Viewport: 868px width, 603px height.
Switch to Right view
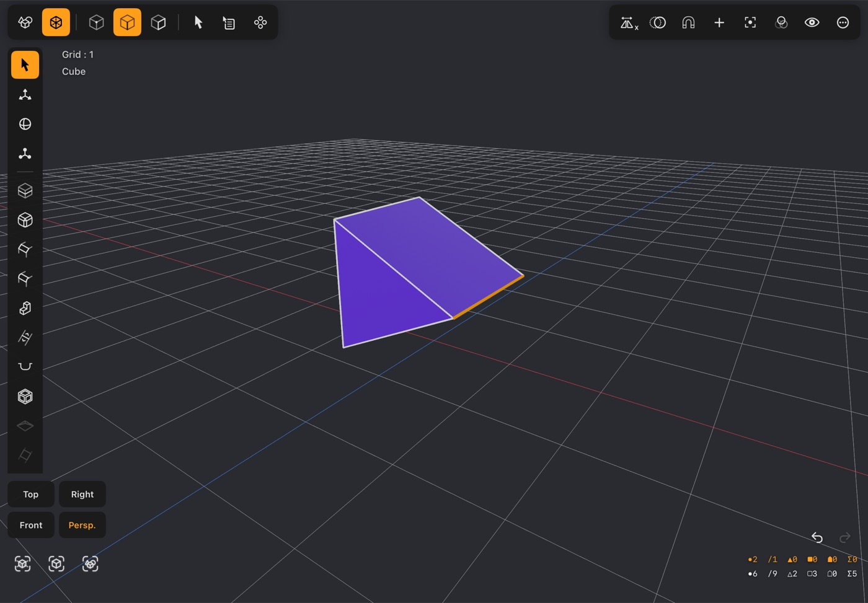(82, 495)
